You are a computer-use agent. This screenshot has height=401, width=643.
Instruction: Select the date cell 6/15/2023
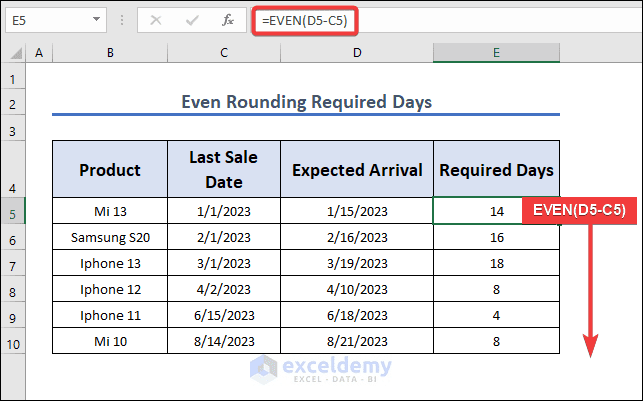[x=224, y=315]
